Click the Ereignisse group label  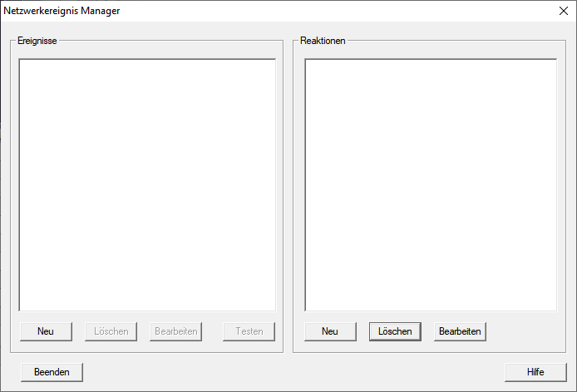[37, 41]
